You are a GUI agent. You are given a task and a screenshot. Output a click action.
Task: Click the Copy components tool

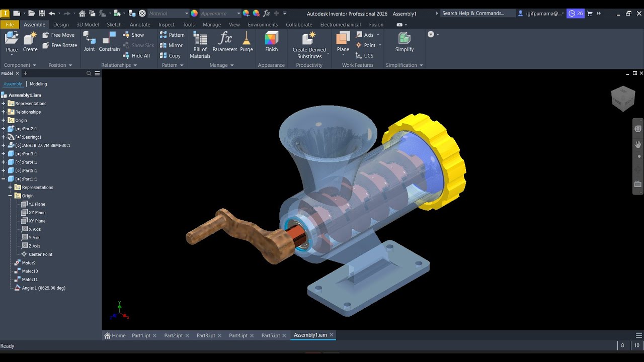click(x=170, y=56)
